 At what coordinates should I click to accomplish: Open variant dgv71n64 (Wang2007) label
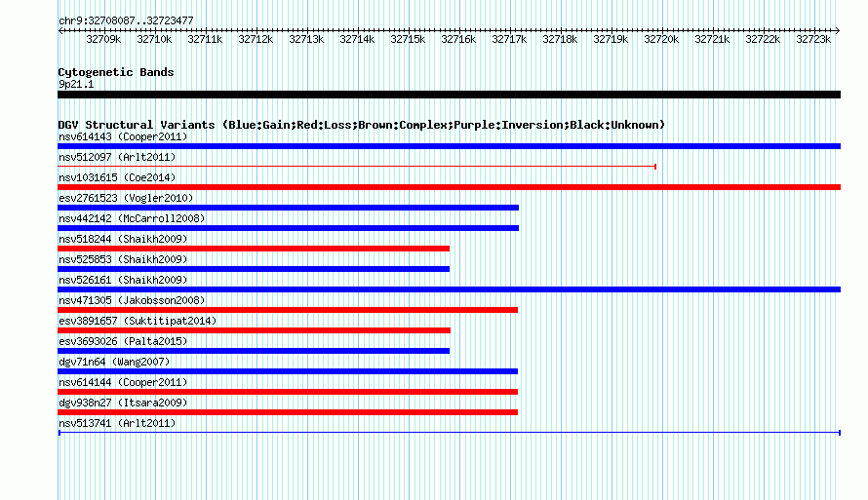(x=114, y=362)
